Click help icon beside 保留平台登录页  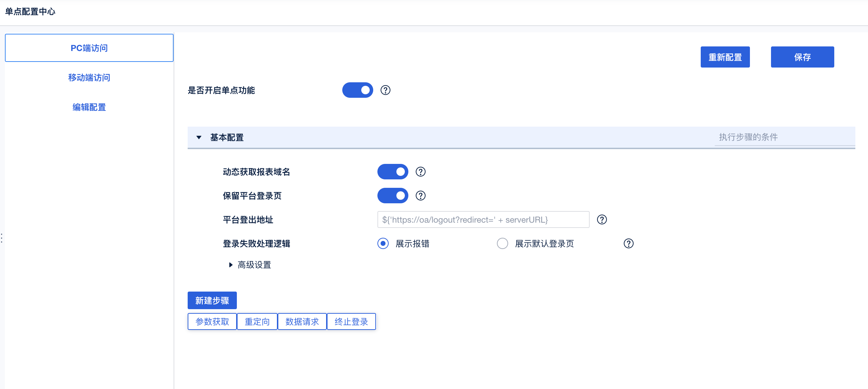(420, 196)
